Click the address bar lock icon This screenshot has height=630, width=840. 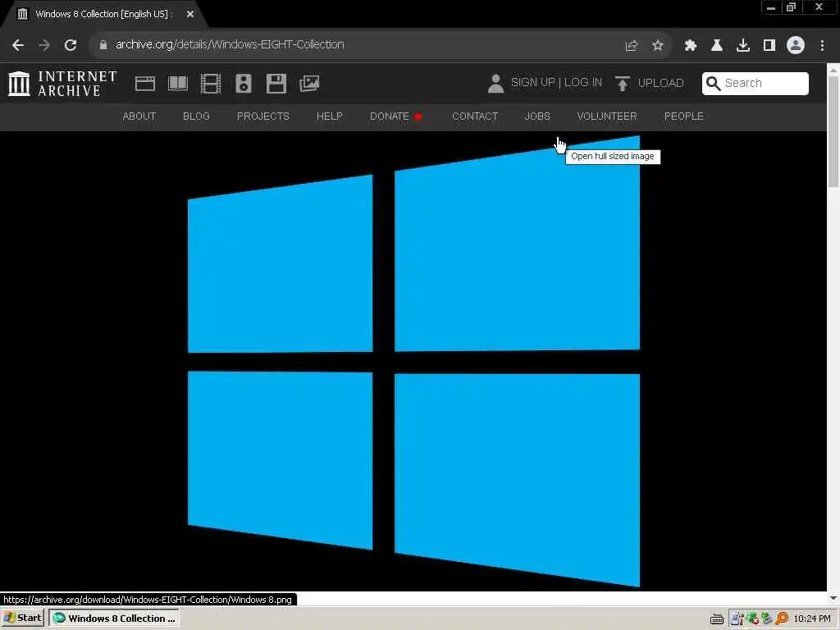103,45
